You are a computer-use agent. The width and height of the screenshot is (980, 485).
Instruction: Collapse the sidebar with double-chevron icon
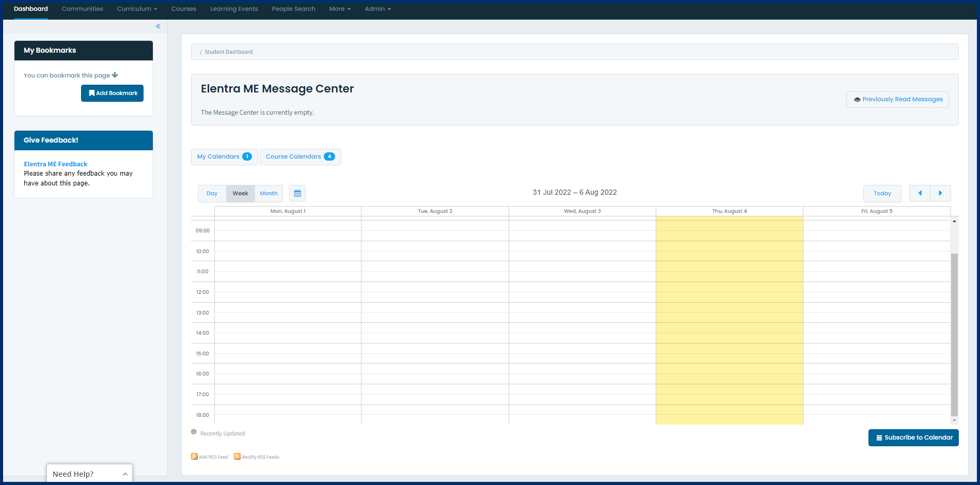(158, 26)
